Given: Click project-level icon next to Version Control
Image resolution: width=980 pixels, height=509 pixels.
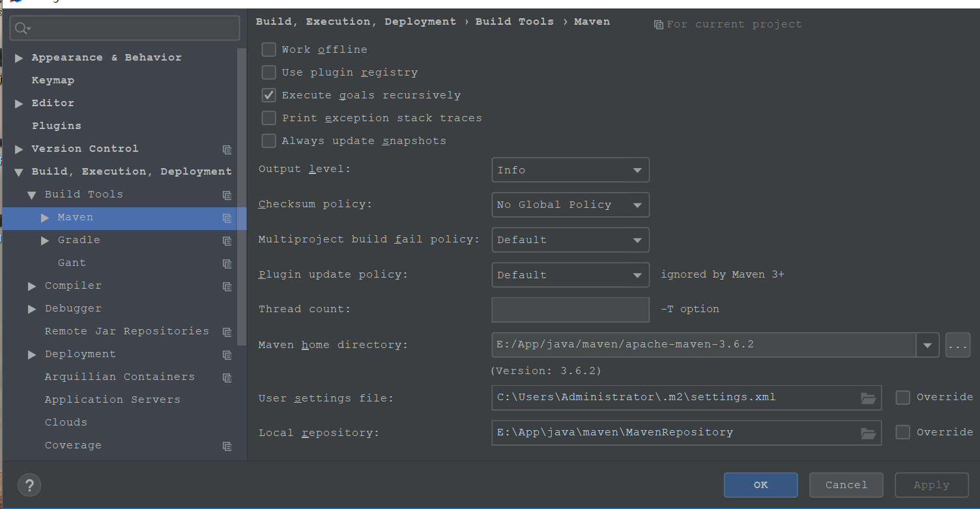Looking at the screenshot, I should [x=227, y=149].
